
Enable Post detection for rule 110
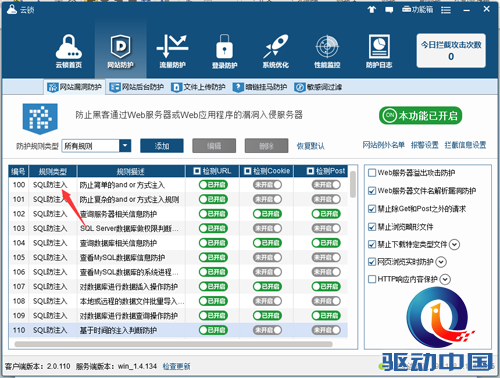[x=326, y=330]
